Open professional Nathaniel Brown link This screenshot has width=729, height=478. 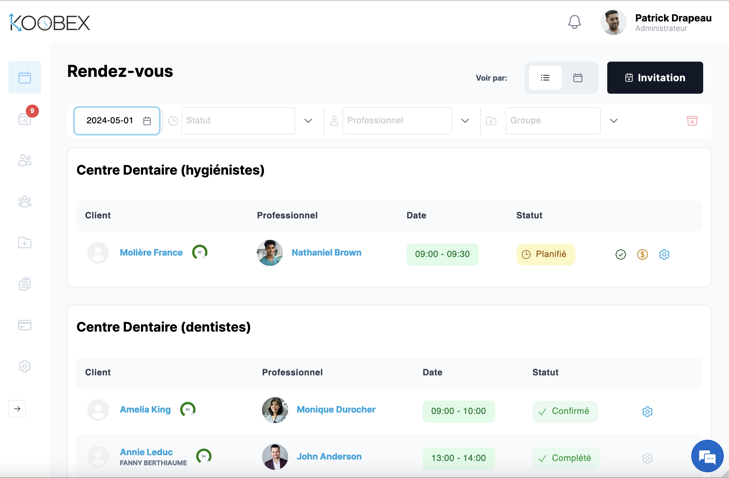click(326, 253)
